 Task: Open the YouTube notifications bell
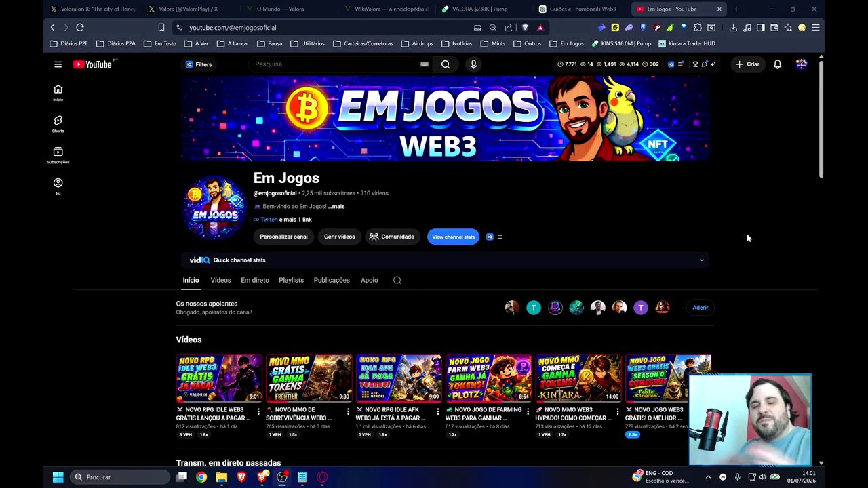[x=777, y=64]
